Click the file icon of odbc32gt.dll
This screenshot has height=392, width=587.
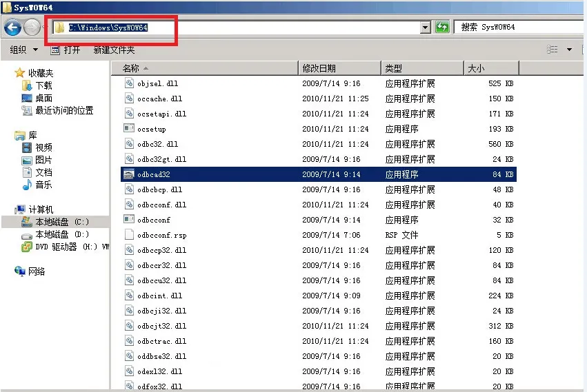[x=129, y=159]
